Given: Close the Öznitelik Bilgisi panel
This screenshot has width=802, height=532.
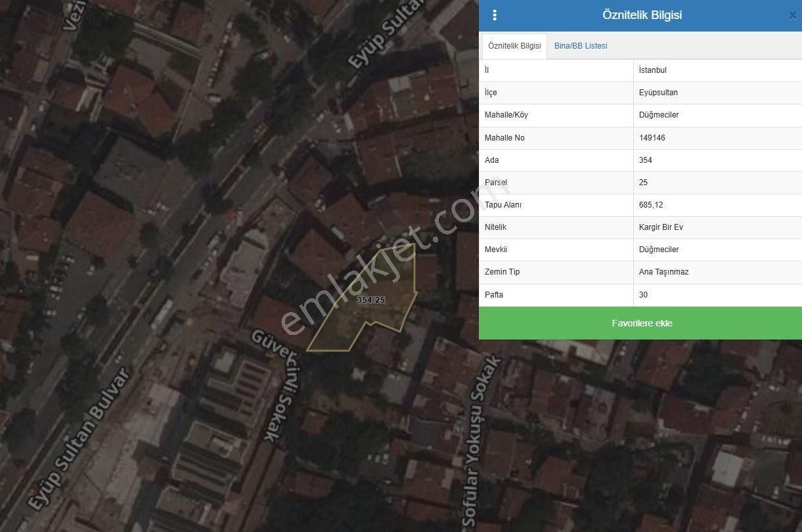Looking at the screenshot, I should [x=792, y=16].
